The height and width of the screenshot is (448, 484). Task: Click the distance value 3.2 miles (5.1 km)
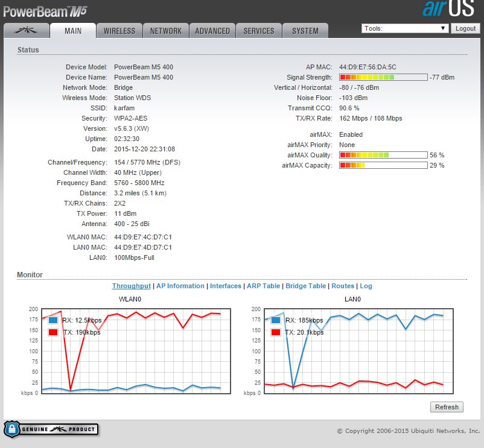[140, 193]
